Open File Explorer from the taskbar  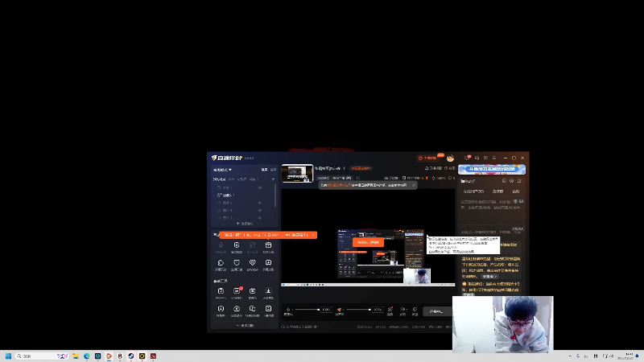pos(76,356)
